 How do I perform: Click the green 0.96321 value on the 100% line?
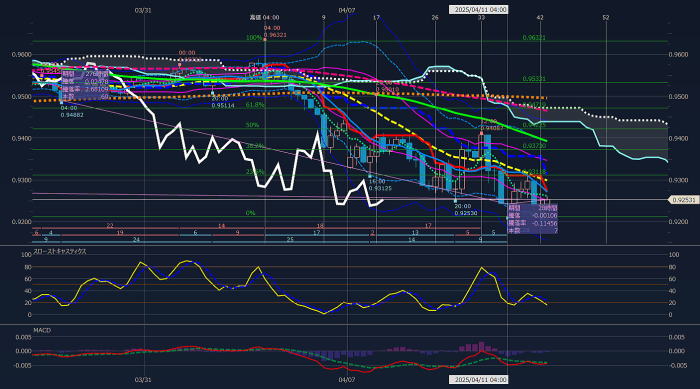[x=534, y=38]
